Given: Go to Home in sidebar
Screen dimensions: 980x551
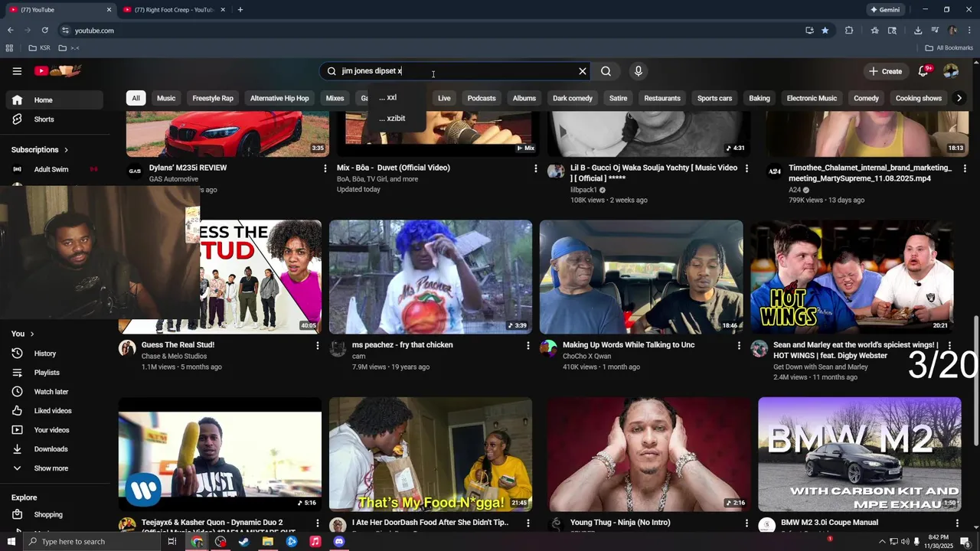Looking at the screenshot, I should click(x=54, y=100).
